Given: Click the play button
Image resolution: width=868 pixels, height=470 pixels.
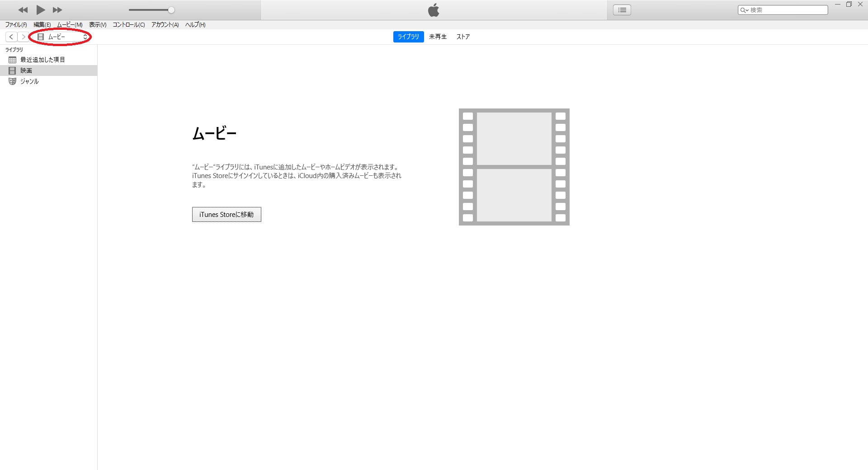Looking at the screenshot, I should tap(41, 10).
